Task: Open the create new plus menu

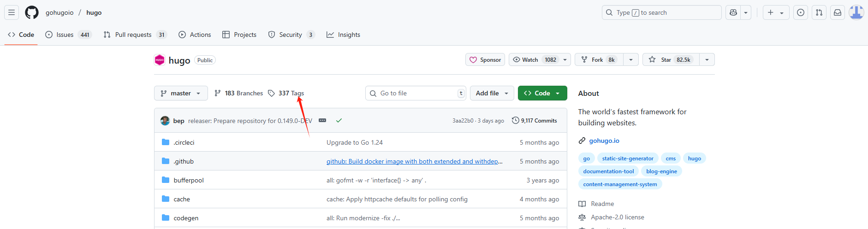Action: click(776, 12)
